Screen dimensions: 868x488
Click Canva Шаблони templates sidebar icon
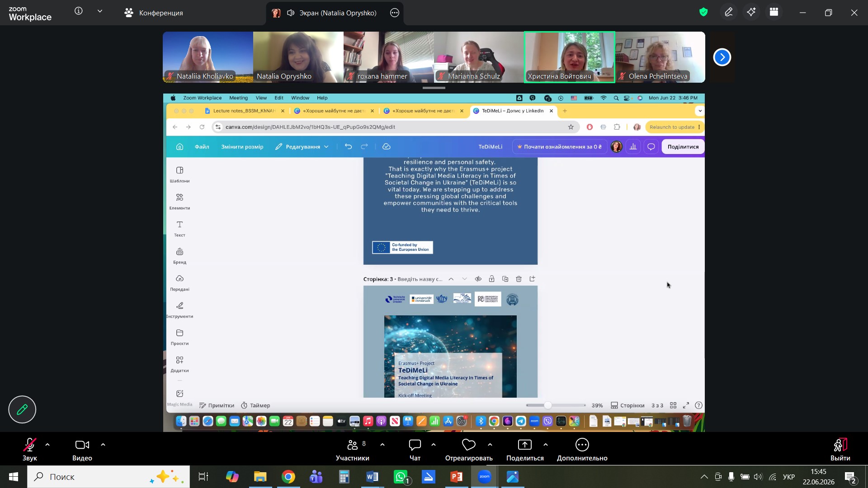click(x=179, y=174)
